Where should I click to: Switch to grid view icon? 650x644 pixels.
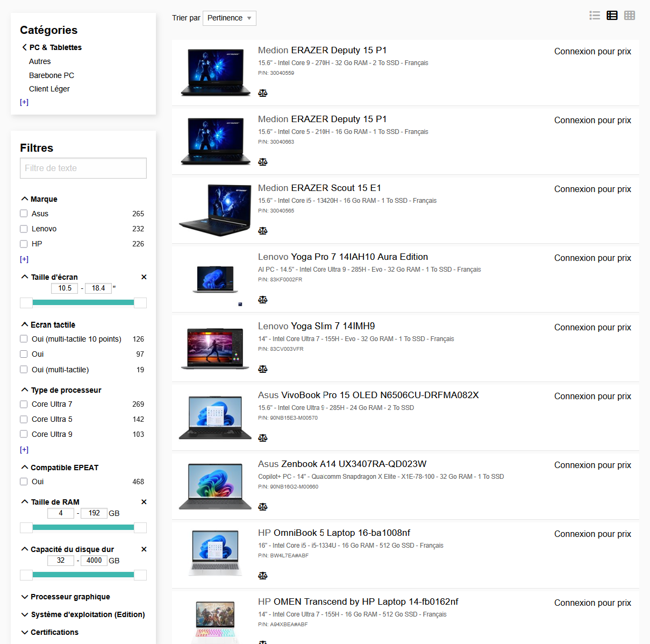click(630, 16)
